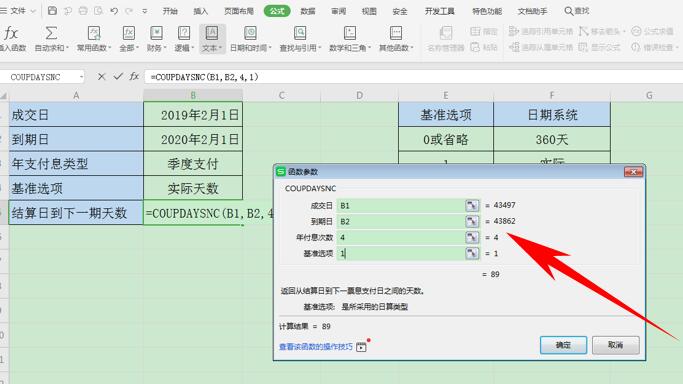
Task: Open the 财务 functions category
Action: tap(156, 39)
